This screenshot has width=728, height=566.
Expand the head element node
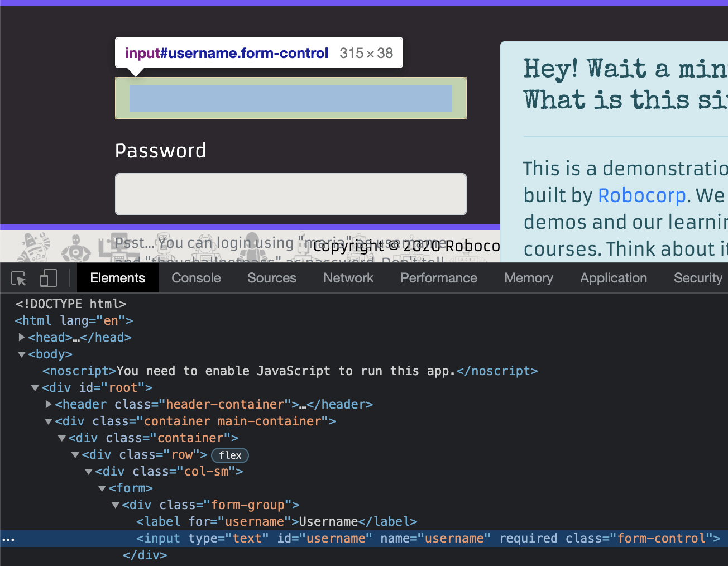tap(21, 337)
